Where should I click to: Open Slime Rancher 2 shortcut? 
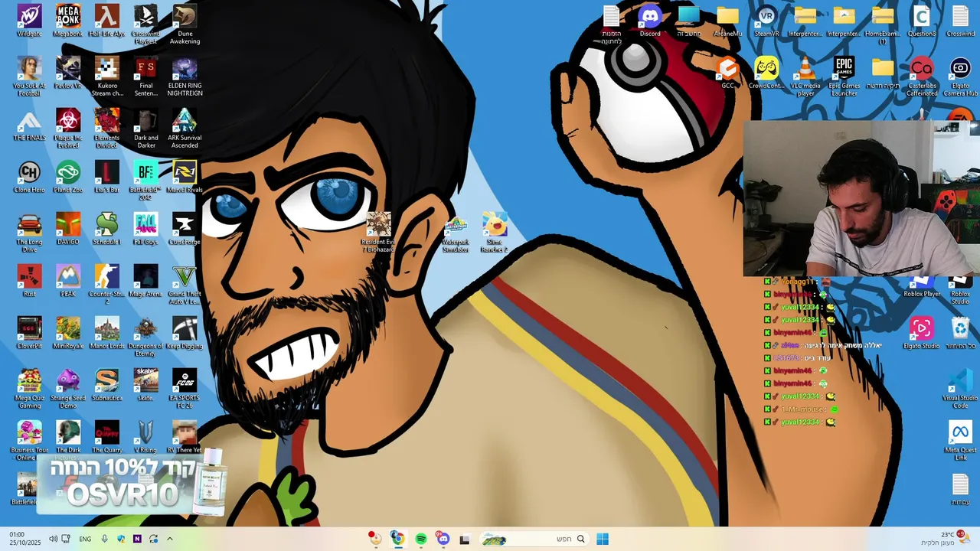coord(495,233)
